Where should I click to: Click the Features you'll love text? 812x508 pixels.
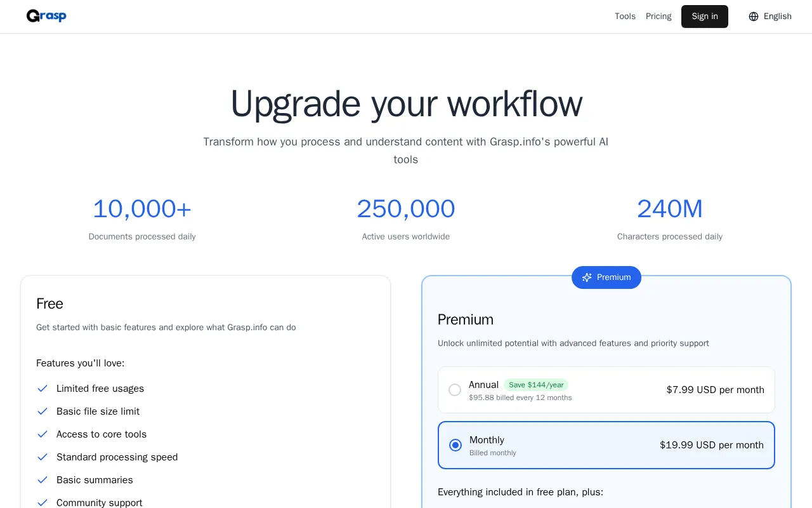click(x=81, y=363)
